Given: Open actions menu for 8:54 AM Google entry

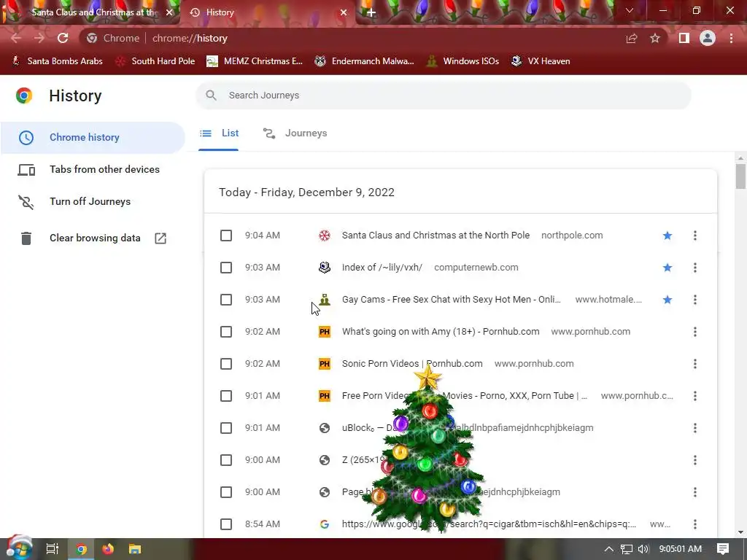Looking at the screenshot, I should (695, 524).
